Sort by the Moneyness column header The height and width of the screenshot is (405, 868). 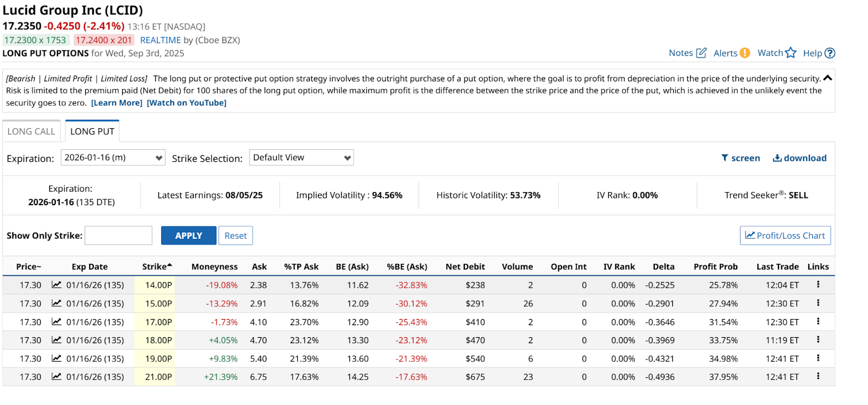tap(214, 267)
